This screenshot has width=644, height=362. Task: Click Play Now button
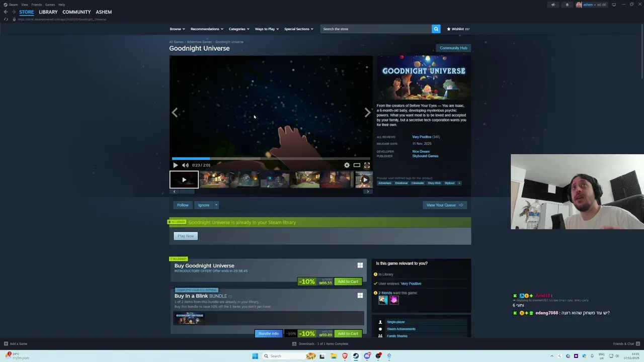coord(186,236)
